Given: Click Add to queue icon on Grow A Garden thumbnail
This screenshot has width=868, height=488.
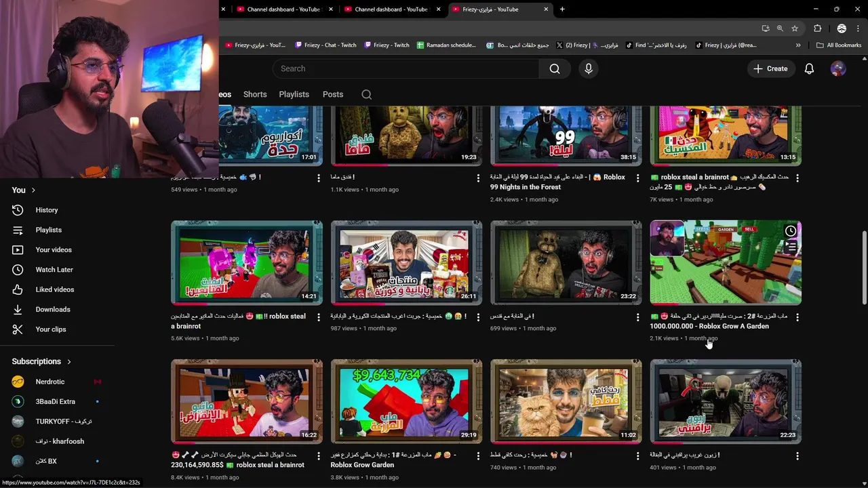Looking at the screenshot, I should tap(791, 248).
